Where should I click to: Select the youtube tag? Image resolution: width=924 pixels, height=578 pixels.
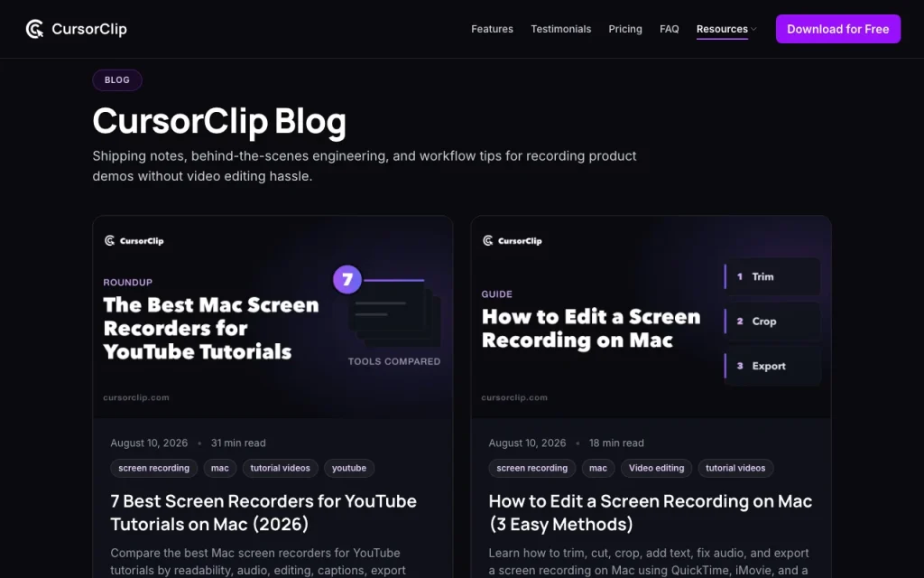coord(349,469)
